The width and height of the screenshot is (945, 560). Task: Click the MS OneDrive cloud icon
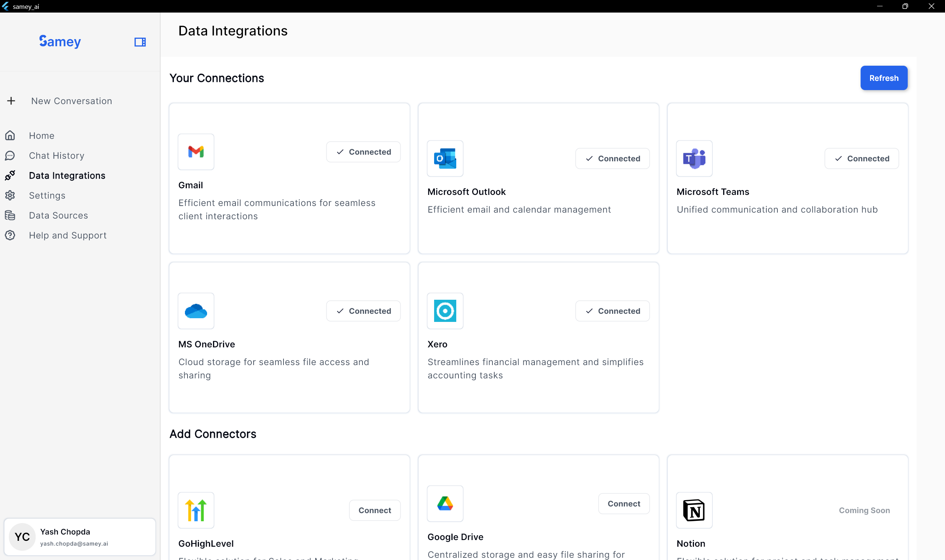coord(196,311)
